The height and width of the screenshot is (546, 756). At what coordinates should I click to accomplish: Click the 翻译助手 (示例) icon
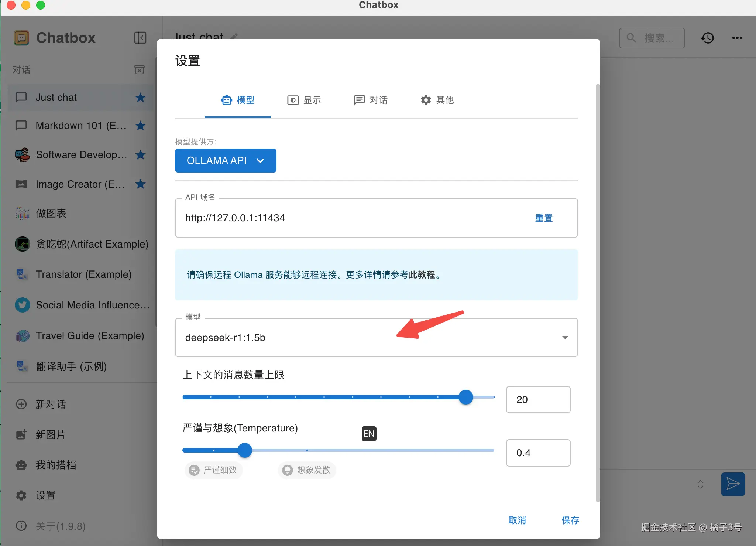coord(22,366)
